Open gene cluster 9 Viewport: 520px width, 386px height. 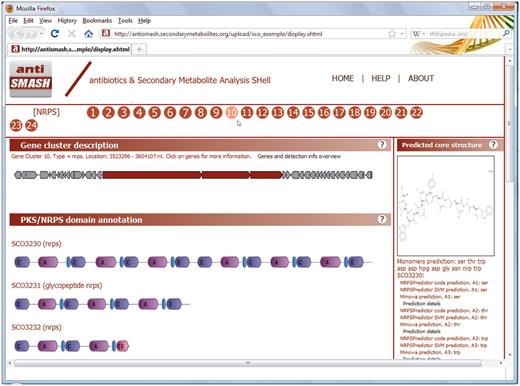pos(216,113)
